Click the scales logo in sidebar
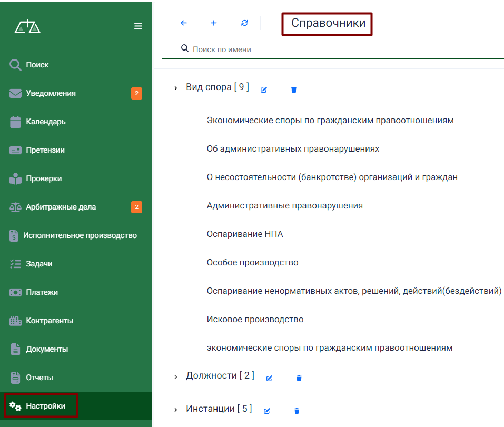504x427 pixels. (x=27, y=26)
